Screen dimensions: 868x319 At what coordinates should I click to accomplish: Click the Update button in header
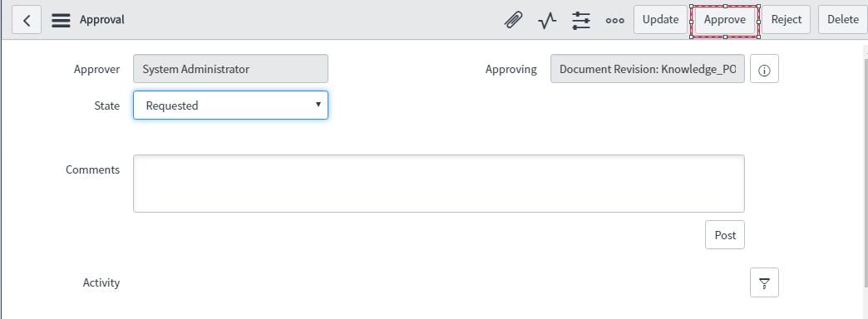[660, 20]
